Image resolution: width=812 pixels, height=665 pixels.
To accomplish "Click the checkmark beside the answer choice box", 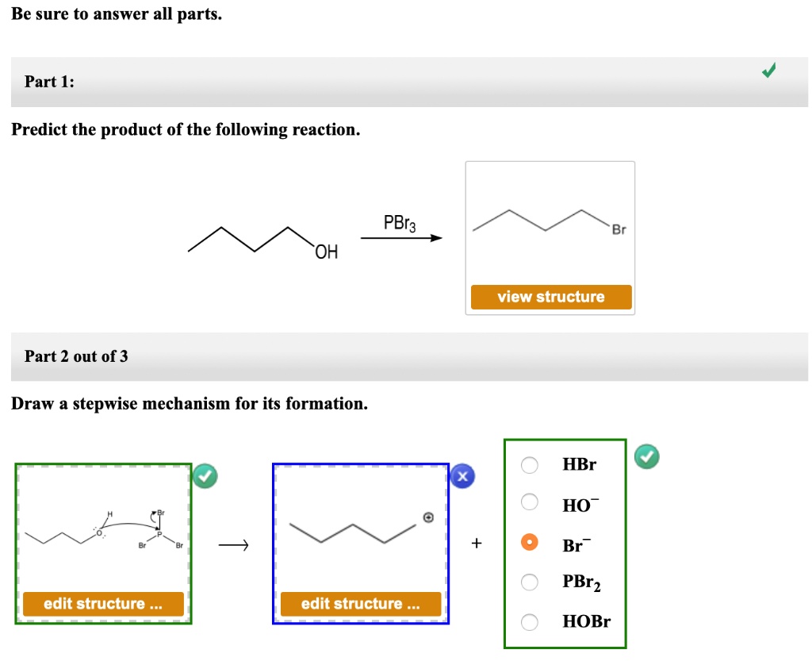I will pyautogui.click(x=646, y=456).
